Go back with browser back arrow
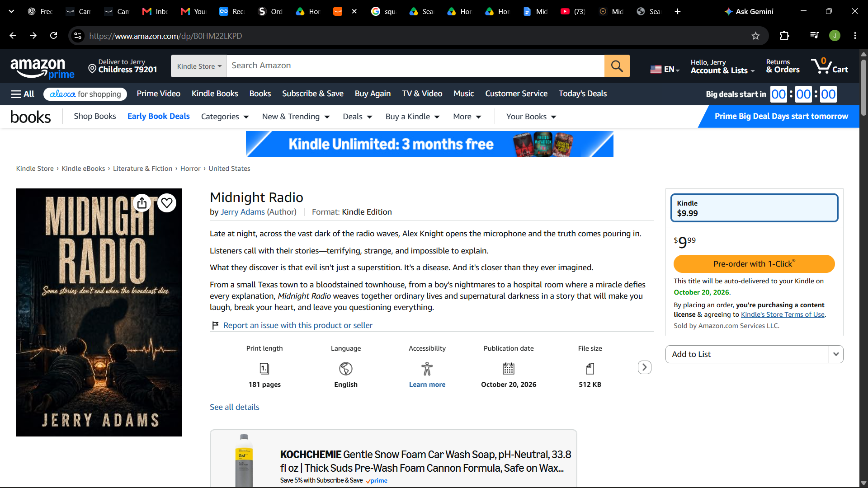This screenshot has height=488, width=868. tap(13, 36)
